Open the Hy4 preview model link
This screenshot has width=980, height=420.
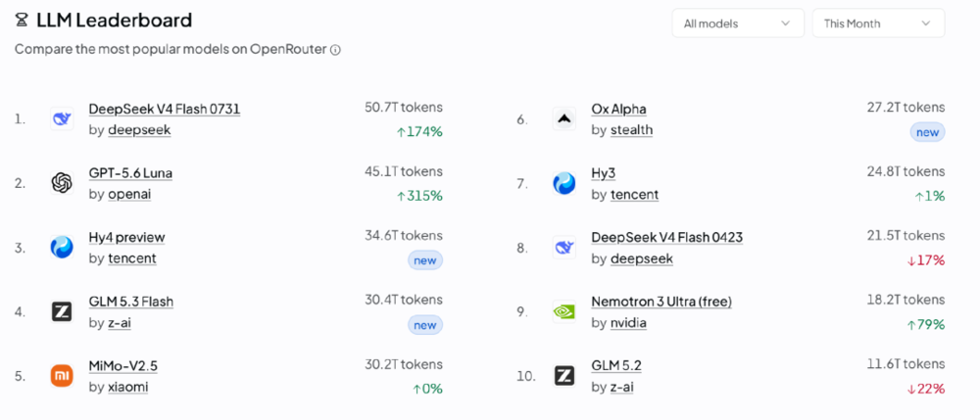pos(126,237)
